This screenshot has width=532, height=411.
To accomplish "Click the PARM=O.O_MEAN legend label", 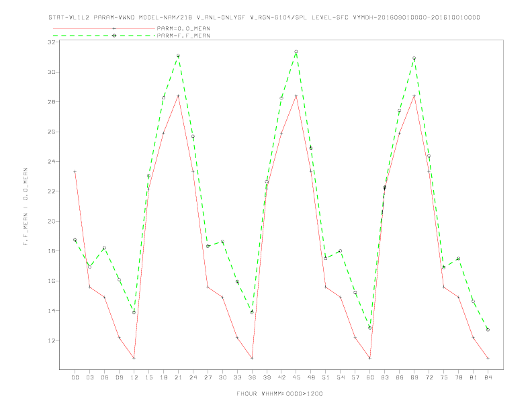I will (183, 28).
